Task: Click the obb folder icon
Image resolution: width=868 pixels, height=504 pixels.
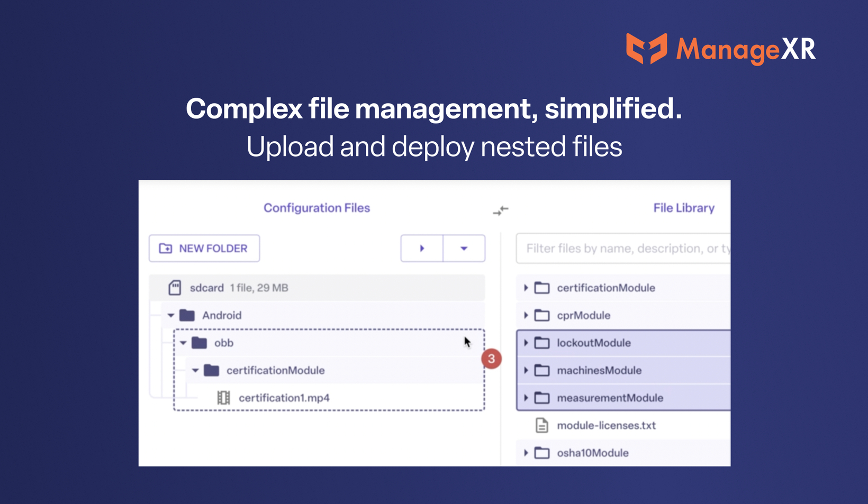Action: (199, 343)
